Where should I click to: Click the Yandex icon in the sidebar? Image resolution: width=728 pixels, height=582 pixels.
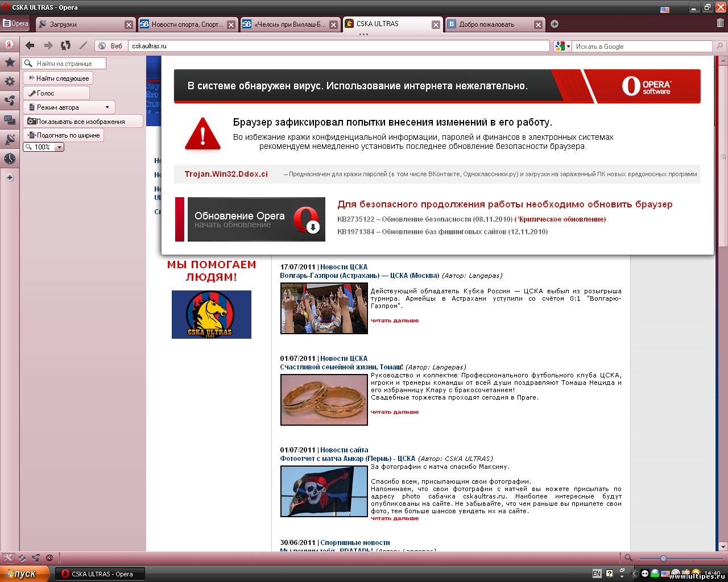coord(10,44)
